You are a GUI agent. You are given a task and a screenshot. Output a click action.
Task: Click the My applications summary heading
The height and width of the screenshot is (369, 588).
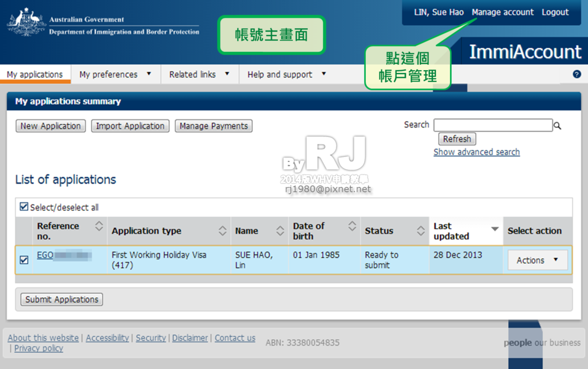(68, 101)
